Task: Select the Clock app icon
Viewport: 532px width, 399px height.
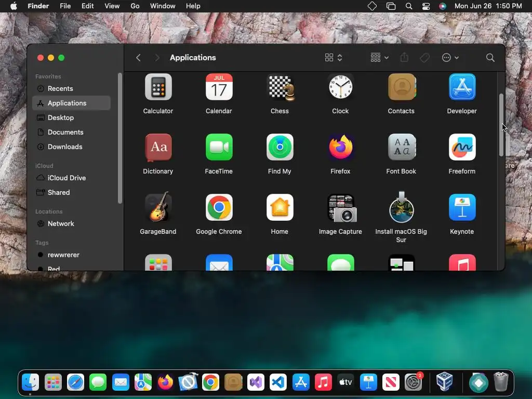Action: (x=340, y=87)
